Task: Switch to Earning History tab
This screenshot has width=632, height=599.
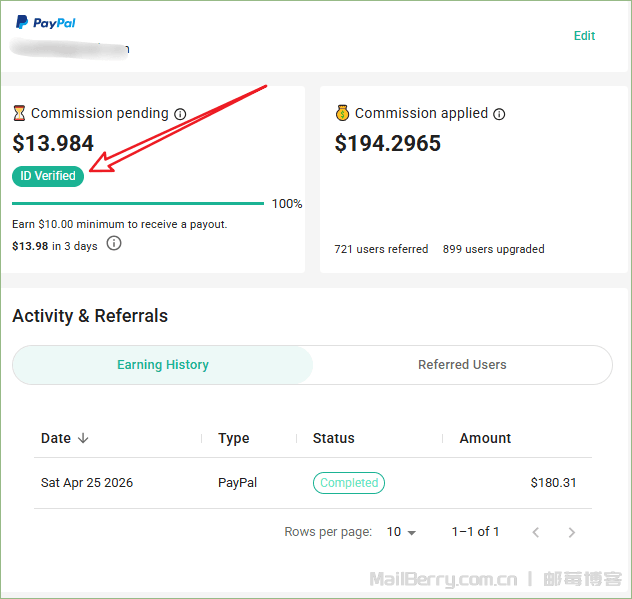Action: (x=163, y=365)
